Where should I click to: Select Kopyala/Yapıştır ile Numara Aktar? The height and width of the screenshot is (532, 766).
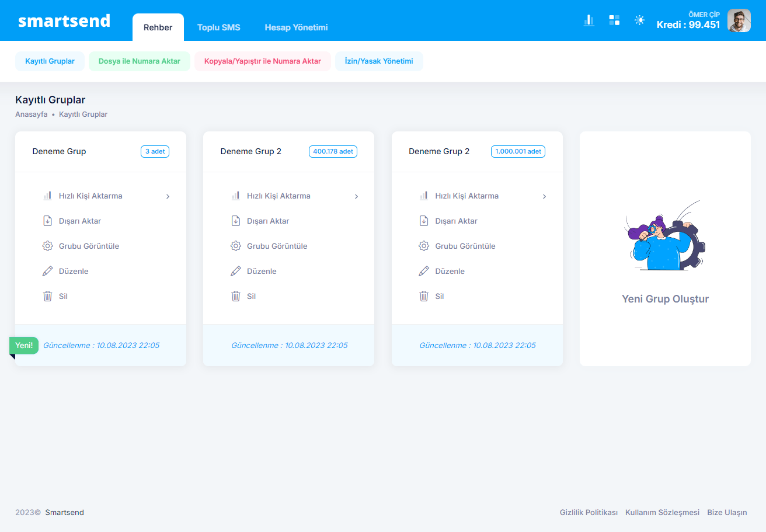point(262,61)
